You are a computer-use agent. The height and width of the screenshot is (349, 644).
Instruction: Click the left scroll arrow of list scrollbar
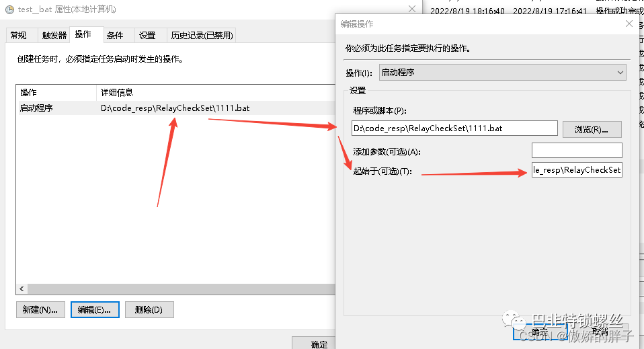[x=22, y=288]
